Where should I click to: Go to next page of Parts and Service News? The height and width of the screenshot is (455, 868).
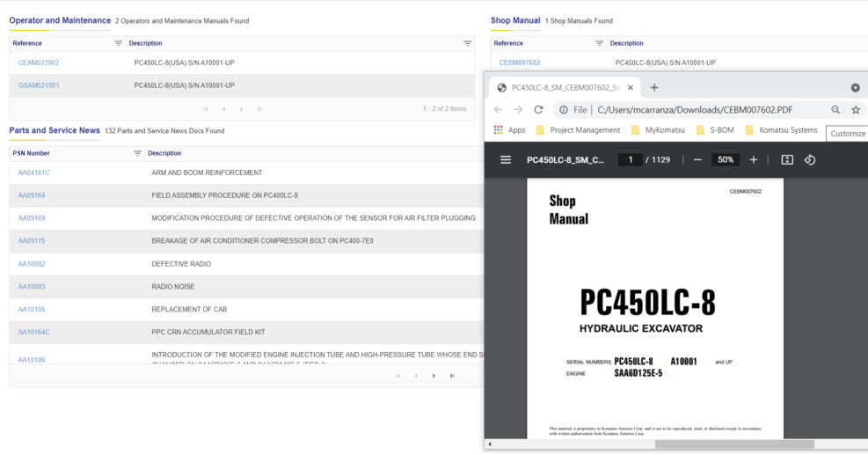pyautogui.click(x=434, y=376)
